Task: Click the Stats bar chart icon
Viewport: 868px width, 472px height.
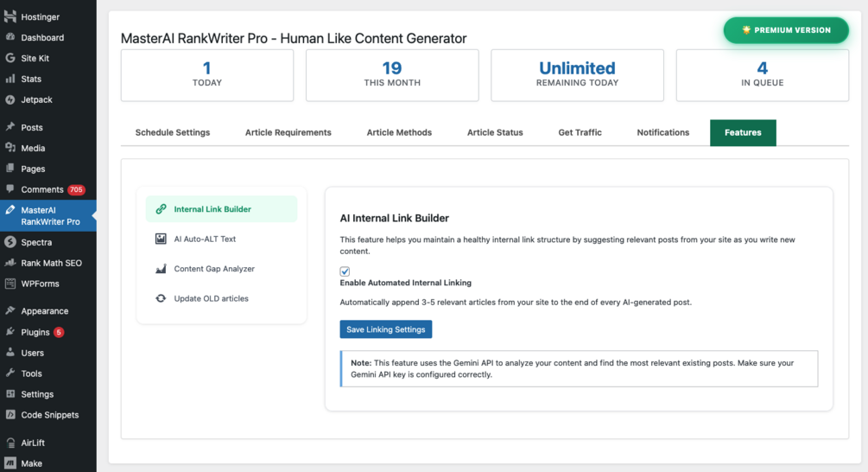Action: pos(10,79)
